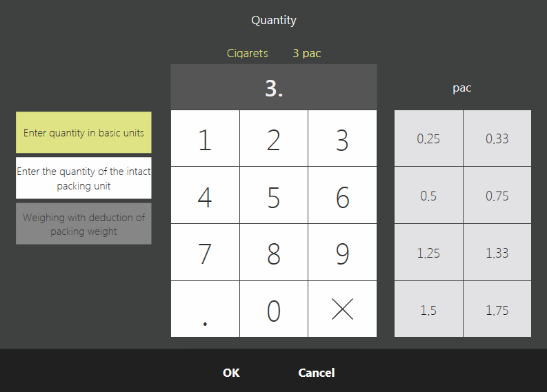Viewport: 547px width, 392px height.
Task: Pick the 1,33 quantity shortcut
Action: [x=497, y=253]
